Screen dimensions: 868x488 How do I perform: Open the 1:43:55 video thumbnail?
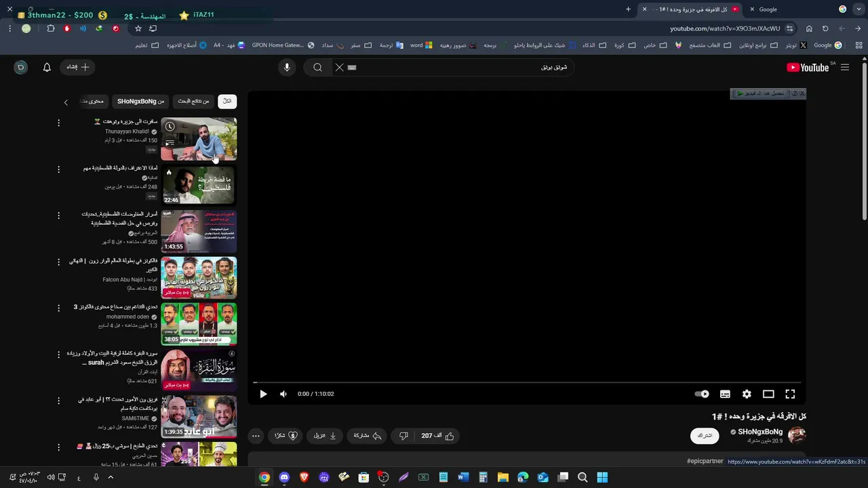click(x=199, y=231)
